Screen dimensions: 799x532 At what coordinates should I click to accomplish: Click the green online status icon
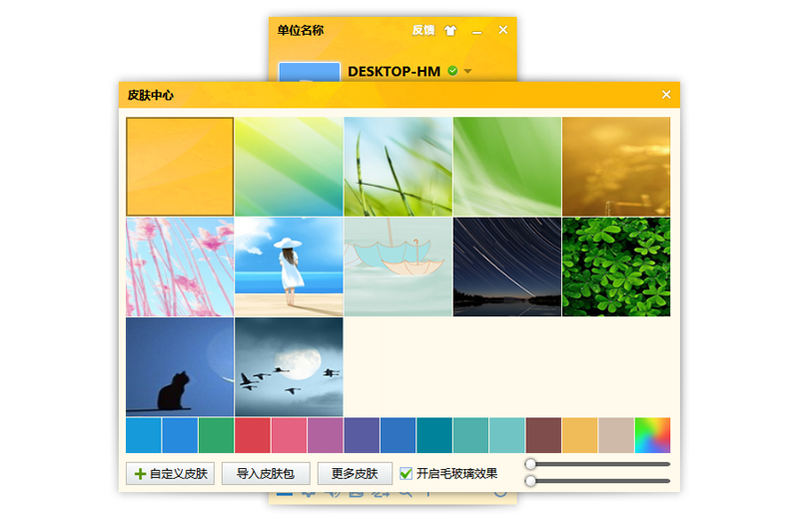(452, 71)
